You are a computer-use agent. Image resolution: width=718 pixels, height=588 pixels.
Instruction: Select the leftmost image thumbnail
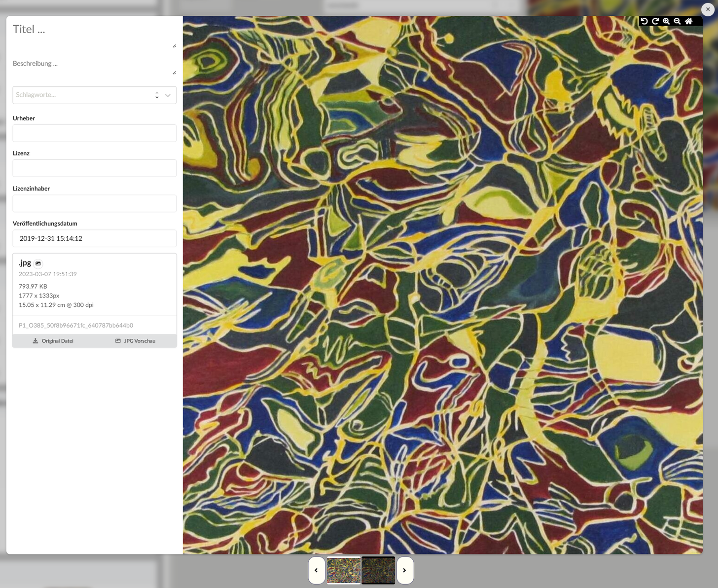click(343, 570)
